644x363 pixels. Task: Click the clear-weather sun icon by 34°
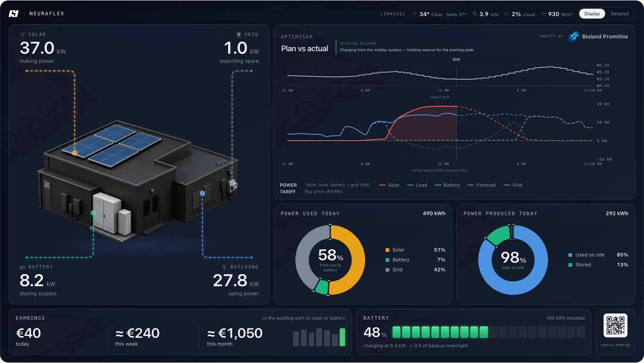[x=415, y=13]
